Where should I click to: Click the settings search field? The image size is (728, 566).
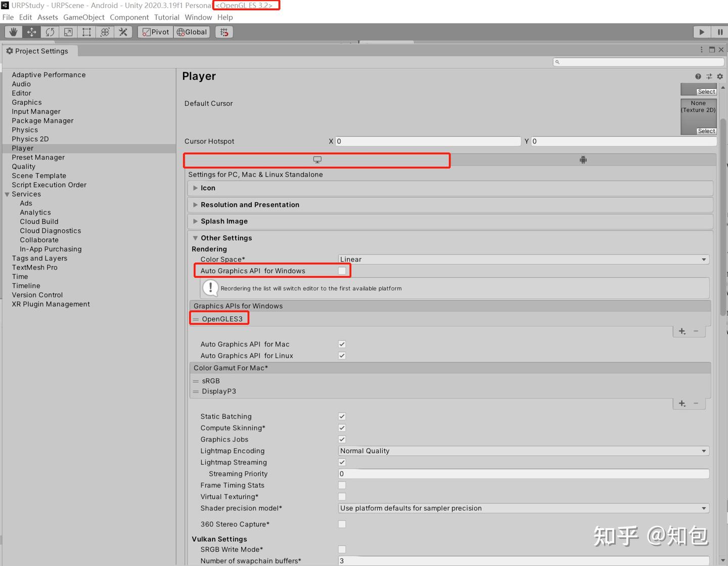639,62
